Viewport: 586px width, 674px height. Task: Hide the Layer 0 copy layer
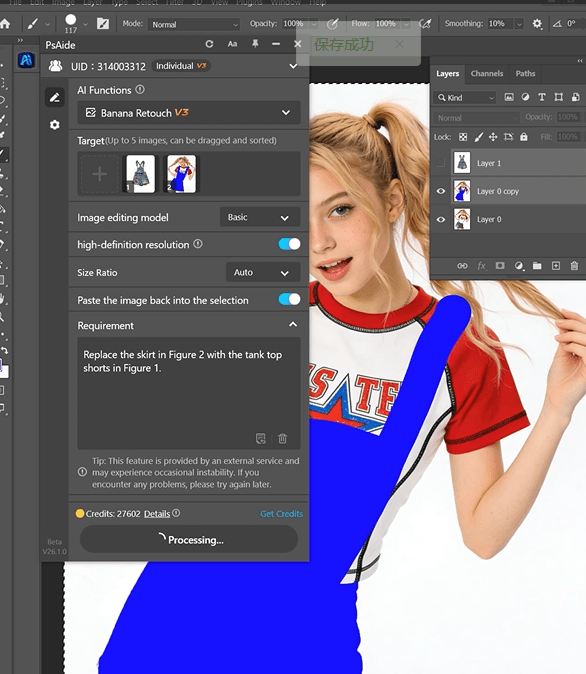click(x=441, y=191)
